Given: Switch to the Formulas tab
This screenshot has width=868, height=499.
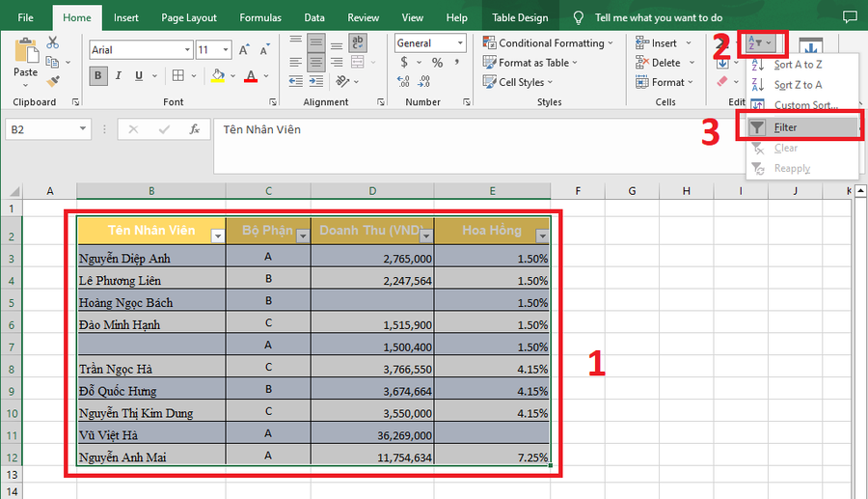Looking at the screenshot, I should (x=260, y=17).
